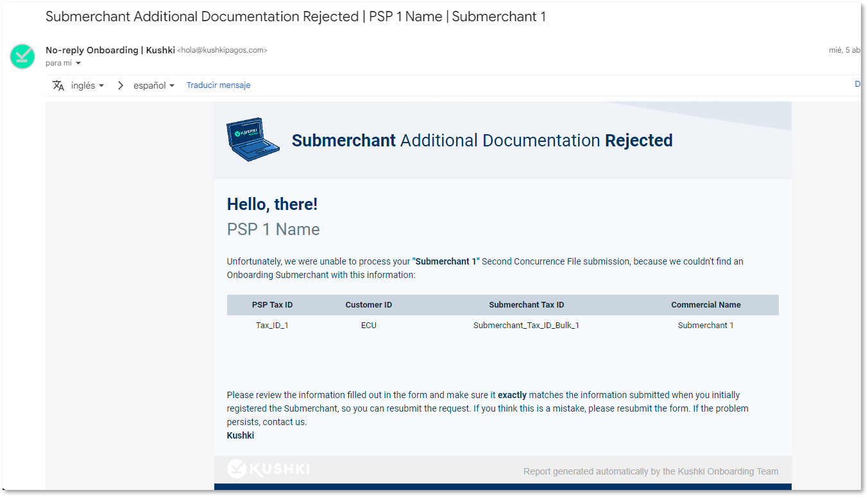Screen dimensions: 868x497
Task: Click the 'Traducir mensaje' link
Action: click(218, 85)
